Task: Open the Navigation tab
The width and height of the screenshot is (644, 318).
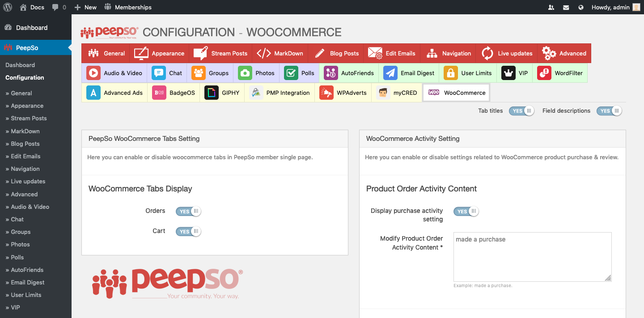Action: point(448,53)
